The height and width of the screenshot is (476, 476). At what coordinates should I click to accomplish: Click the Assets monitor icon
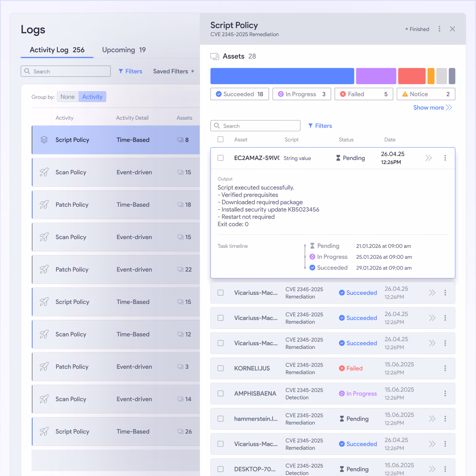pyautogui.click(x=215, y=56)
